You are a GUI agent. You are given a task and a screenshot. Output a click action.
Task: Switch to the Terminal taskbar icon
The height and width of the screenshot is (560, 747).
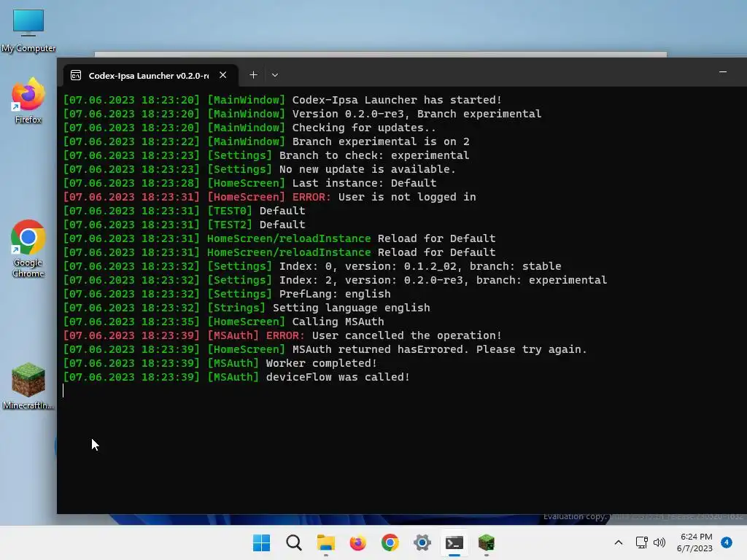pos(454,542)
